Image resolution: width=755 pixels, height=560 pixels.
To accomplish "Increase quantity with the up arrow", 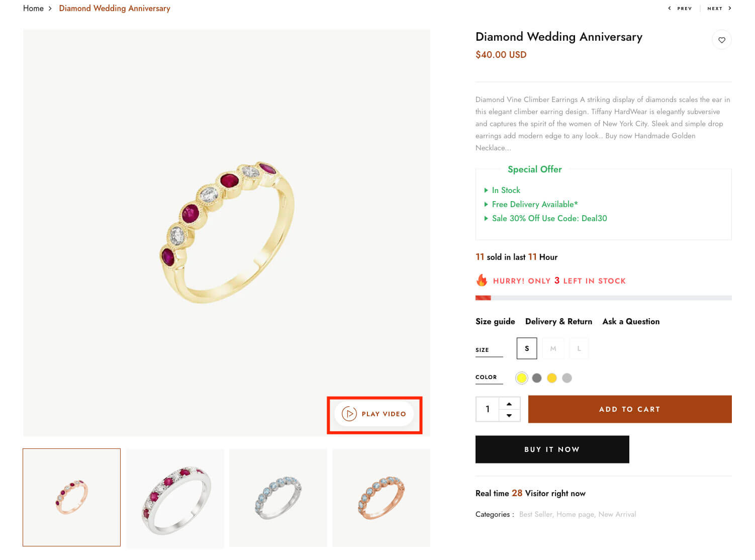I will coord(509,404).
